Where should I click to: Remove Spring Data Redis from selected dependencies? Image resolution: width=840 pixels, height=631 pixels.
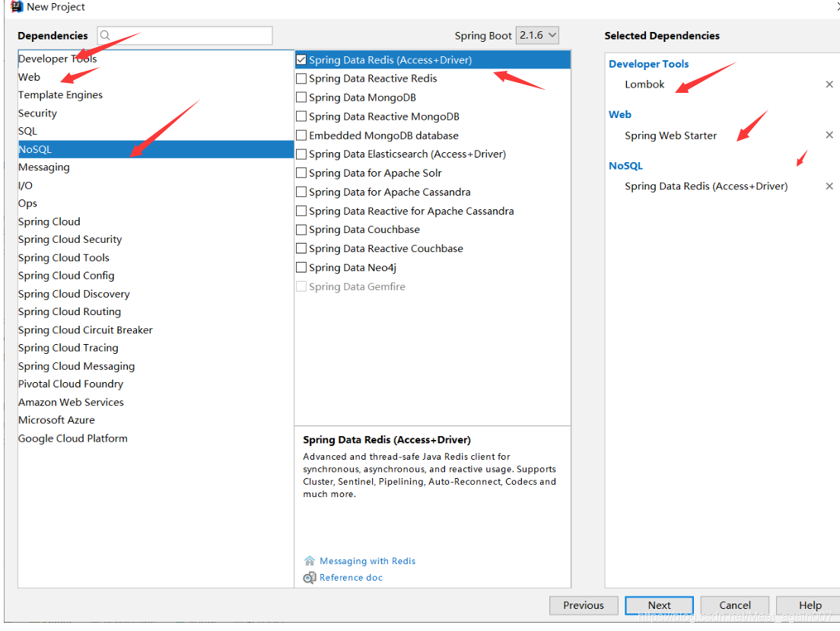tap(829, 186)
